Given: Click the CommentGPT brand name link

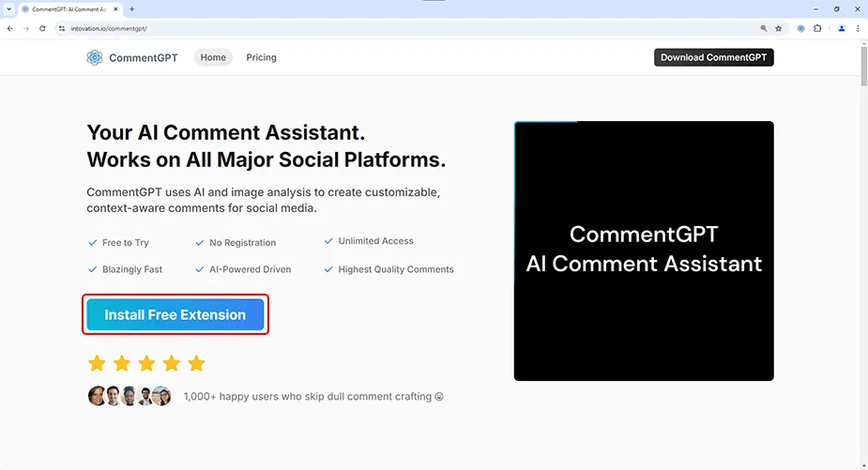Looking at the screenshot, I should pos(144,57).
